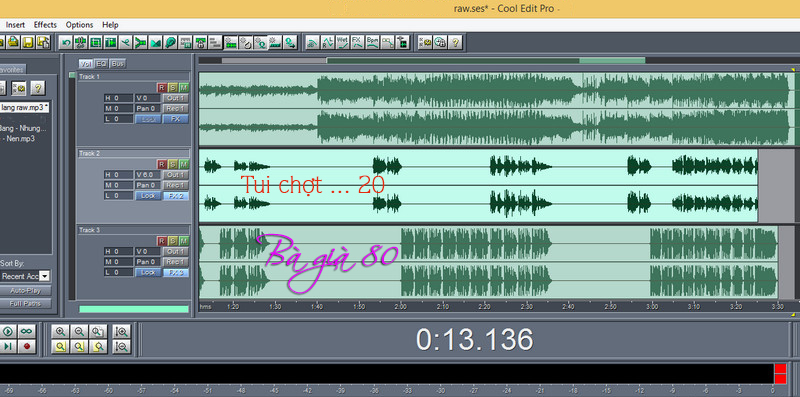This screenshot has height=397, width=800.
Task: Open the Help menu
Action: 110,24
